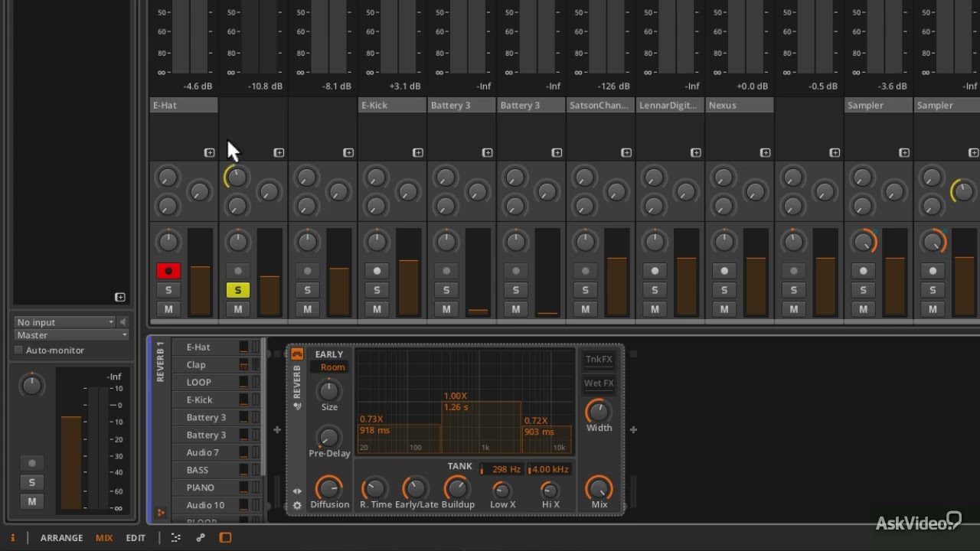Open the E-Hat device slot

point(184,106)
